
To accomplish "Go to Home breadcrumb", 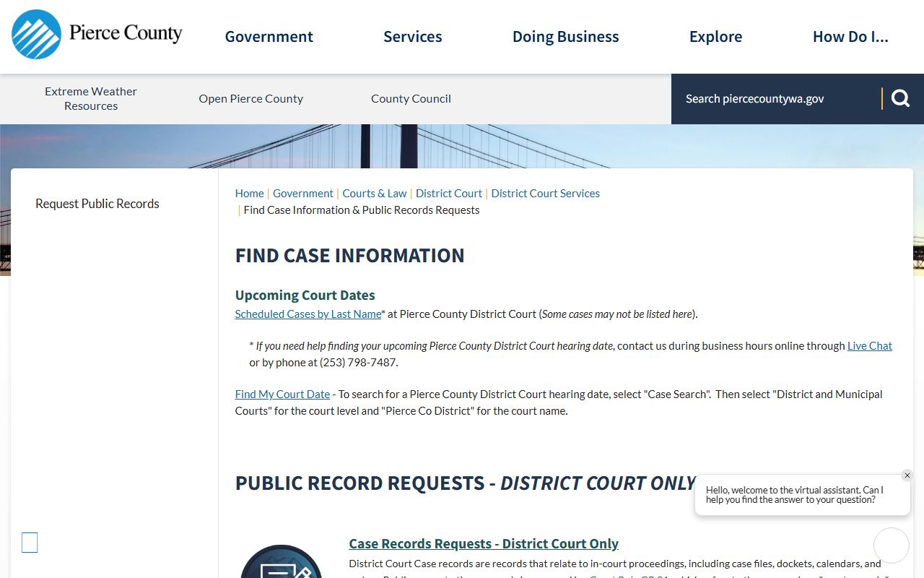I will (249, 193).
